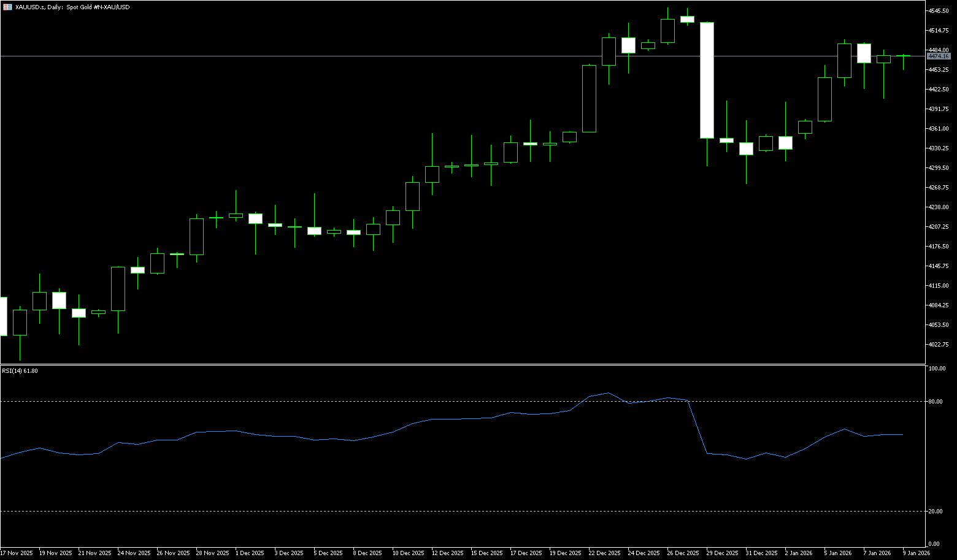Image resolution: width=957 pixels, height=560 pixels.
Task: Select the bullish candle on 24 Nov 2025
Action: click(118, 288)
